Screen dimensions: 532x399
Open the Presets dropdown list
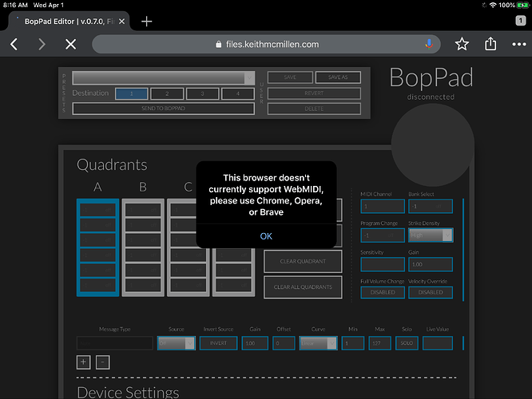coord(163,77)
